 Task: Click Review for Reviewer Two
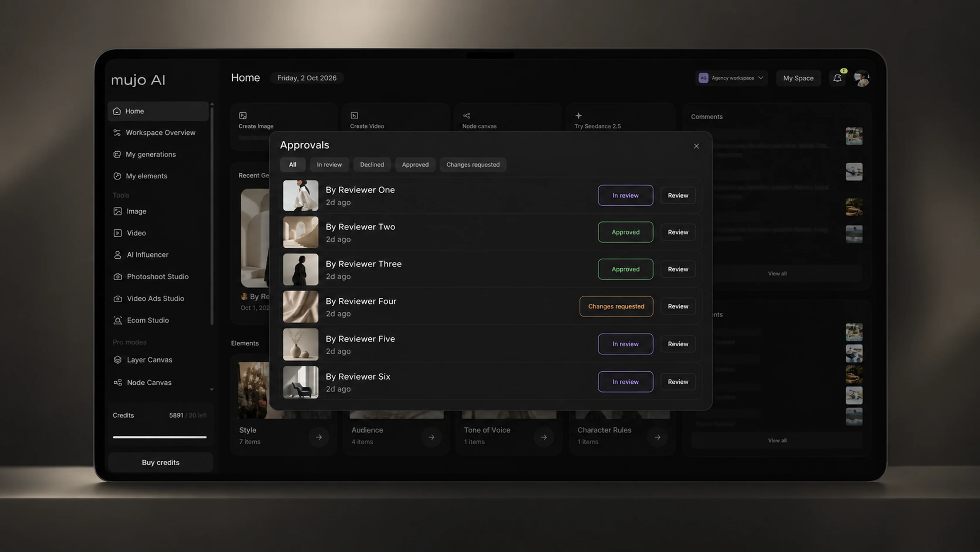coord(678,232)
